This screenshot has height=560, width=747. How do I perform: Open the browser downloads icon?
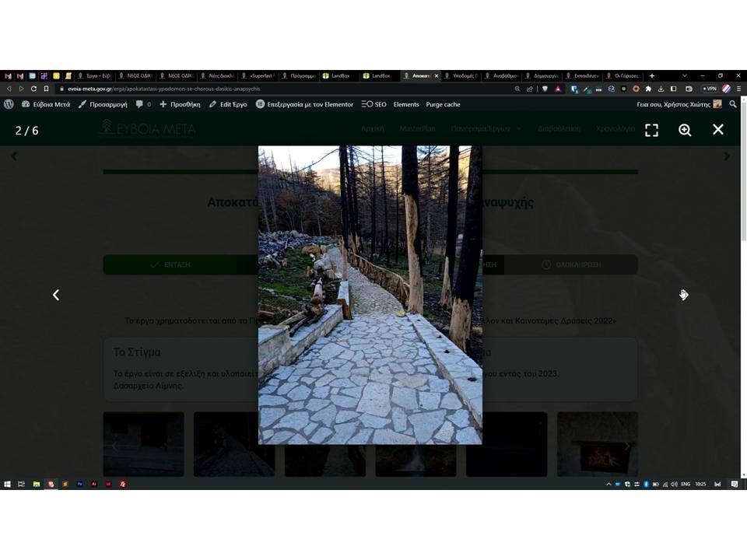pyautogui.click(x=661, y=89)
